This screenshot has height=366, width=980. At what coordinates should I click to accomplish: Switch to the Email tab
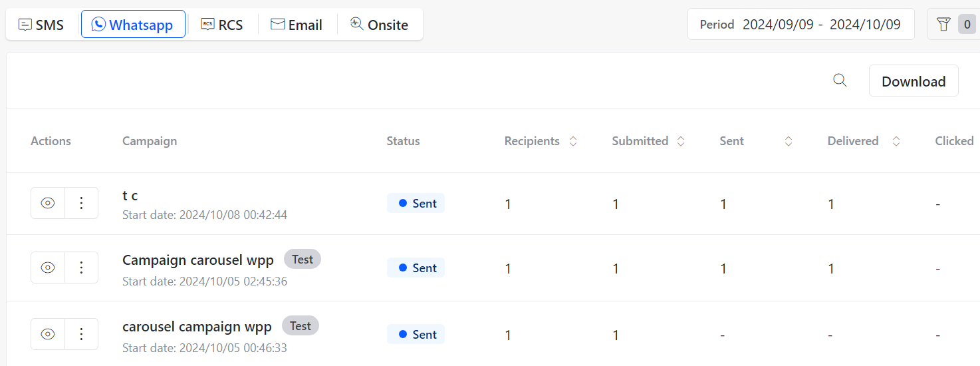tap(297, 25)
